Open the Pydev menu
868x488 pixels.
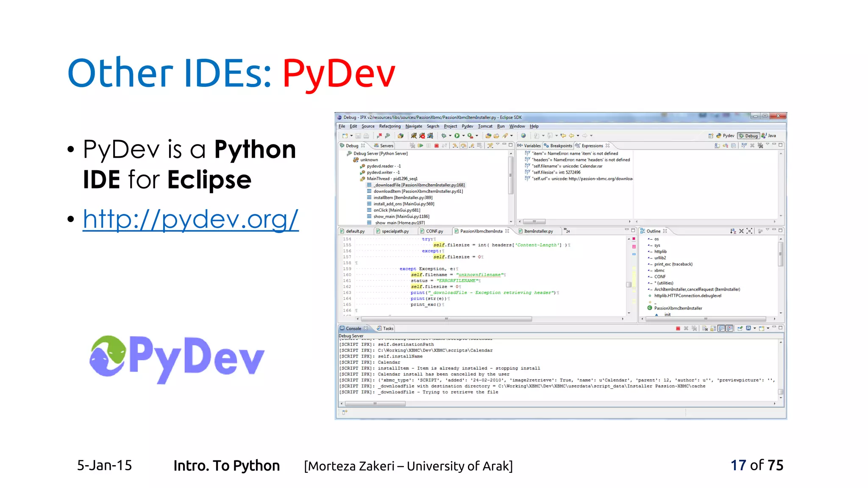(x=467, y=126)
